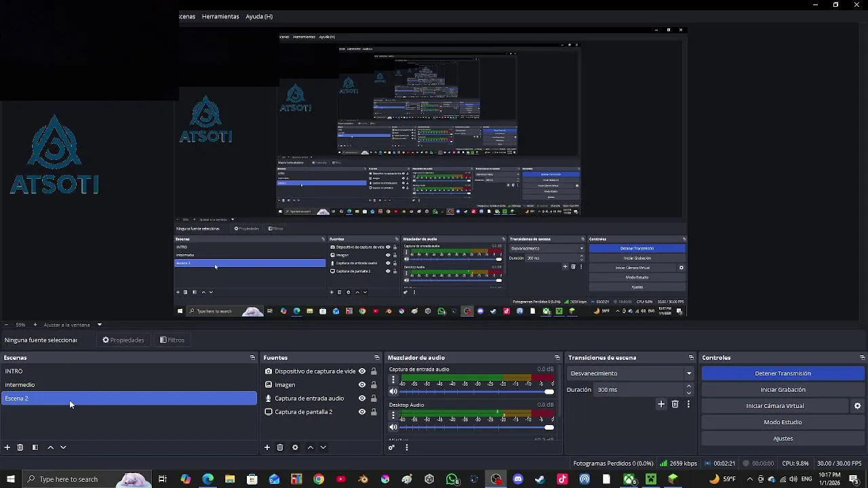Open the Herramientas menu

(220, 16)
